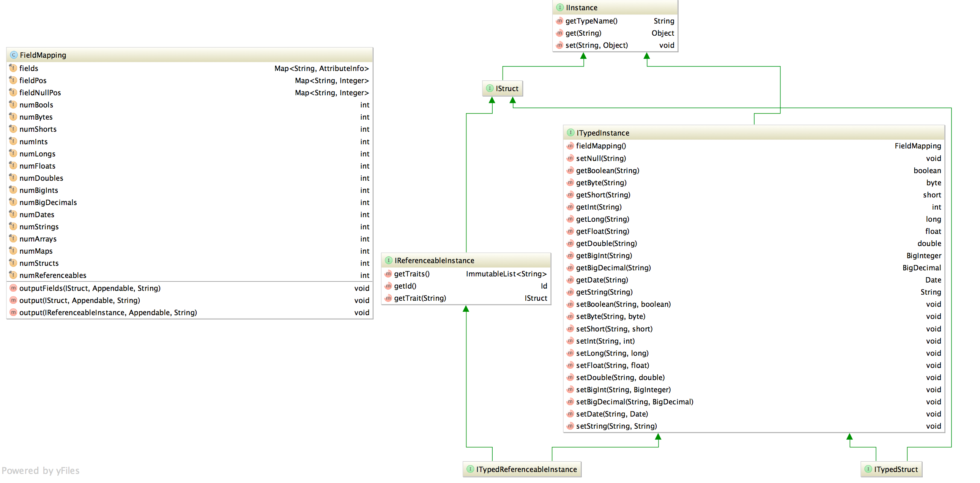The image size is (980, 483).
Task: Click the IInstance interface icon
Action: (x=559, y=8)
